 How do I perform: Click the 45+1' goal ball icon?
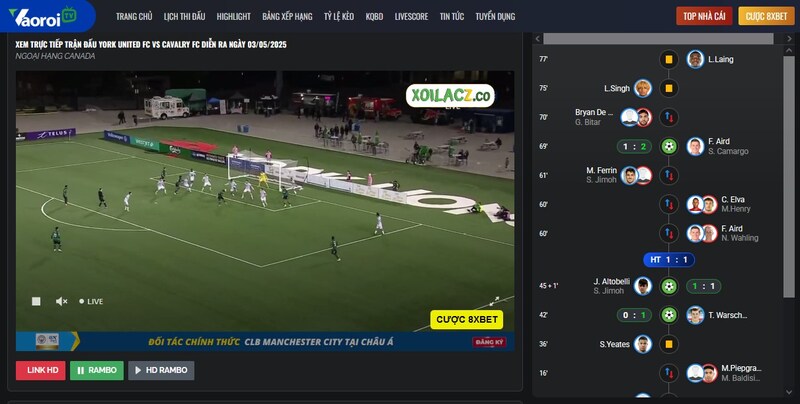[x=669, y=286]
